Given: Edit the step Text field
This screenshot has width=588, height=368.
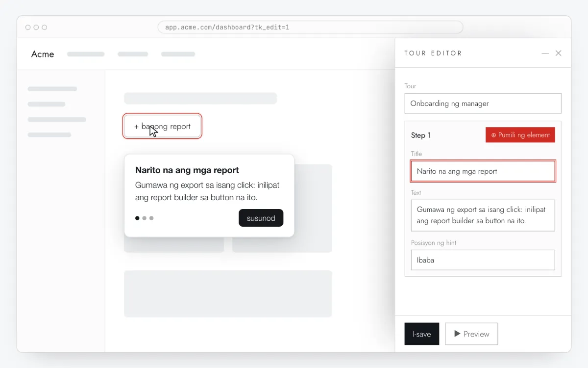Looking at the screenshot, I should (483, 215).
